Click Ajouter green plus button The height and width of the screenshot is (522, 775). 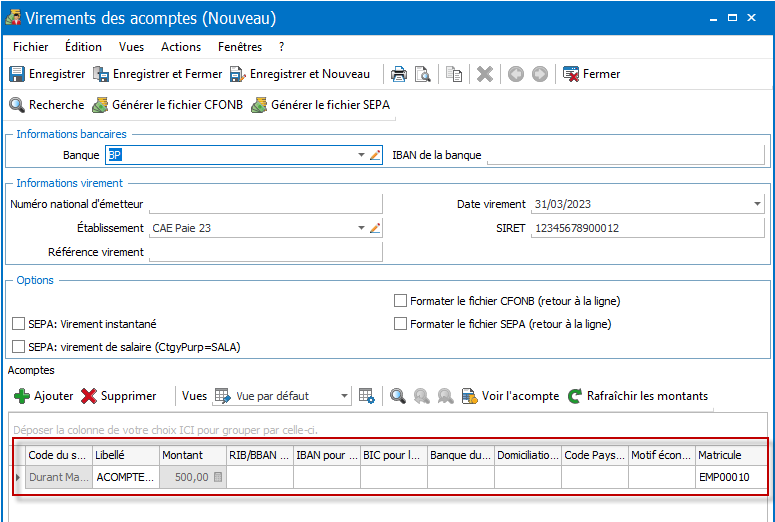point(43,396)
